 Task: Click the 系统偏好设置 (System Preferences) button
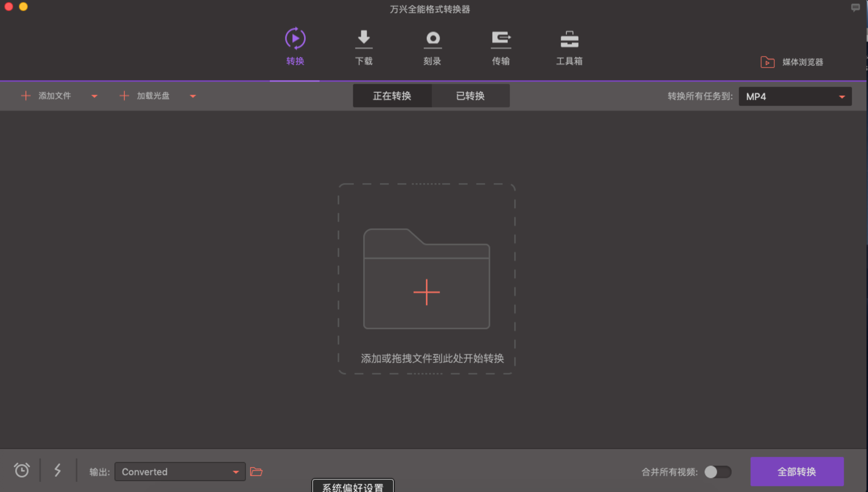(355, 486)
